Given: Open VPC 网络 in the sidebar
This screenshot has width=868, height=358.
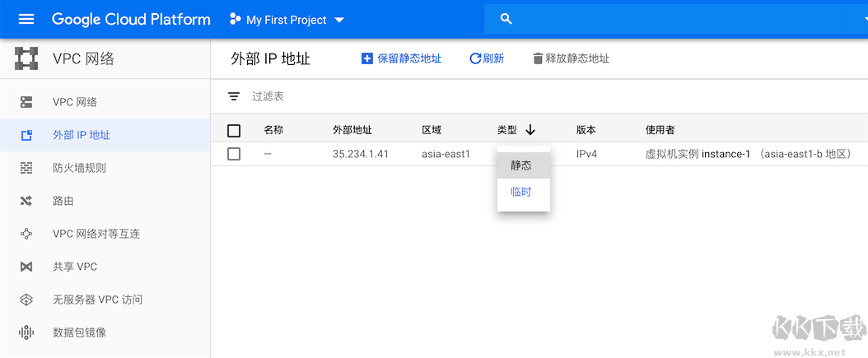Looking at the screenshot, I should click(105, 102).
